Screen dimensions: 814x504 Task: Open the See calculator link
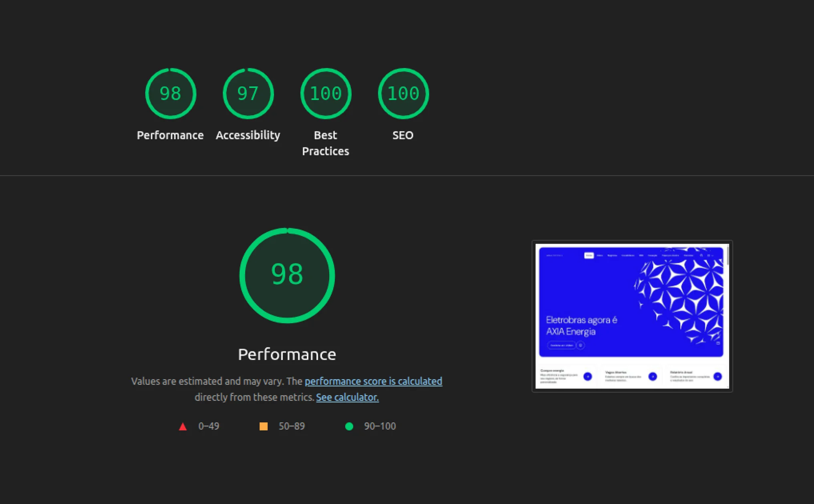click(347, 397)
